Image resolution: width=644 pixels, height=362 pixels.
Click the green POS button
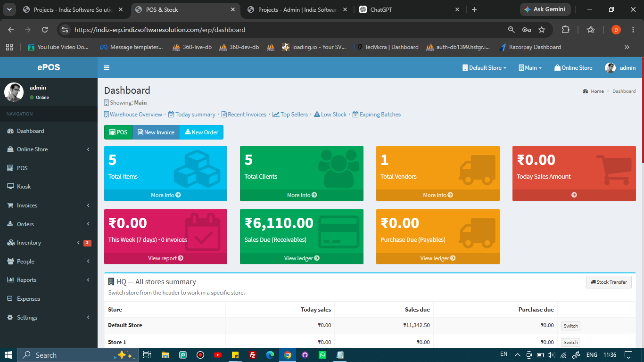[x=118, y=132]
